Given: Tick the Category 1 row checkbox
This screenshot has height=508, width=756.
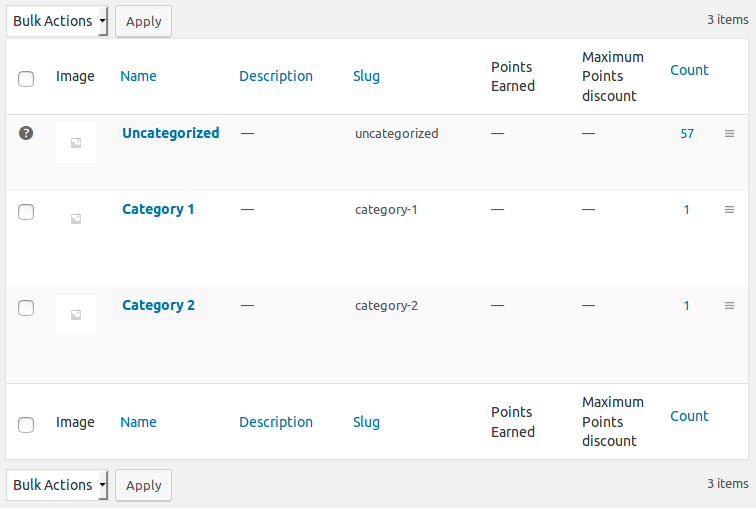Looking at the screenshot, I should pos(26,211).
